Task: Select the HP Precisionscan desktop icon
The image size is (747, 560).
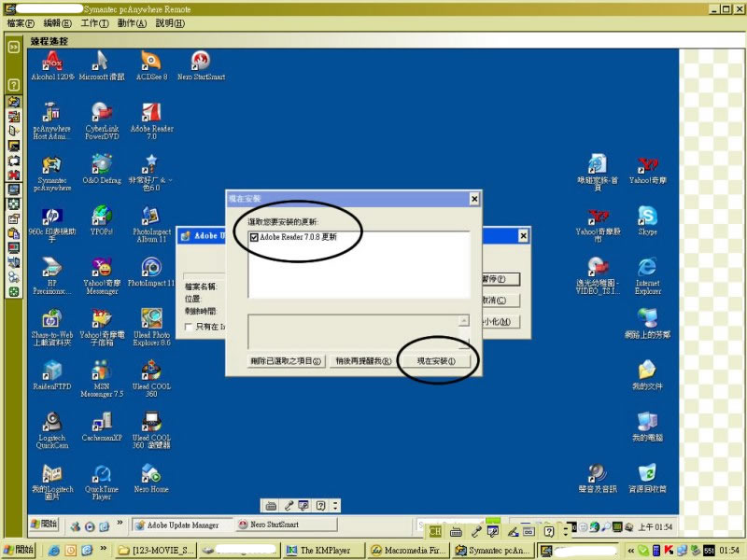Action: point(52,275)
